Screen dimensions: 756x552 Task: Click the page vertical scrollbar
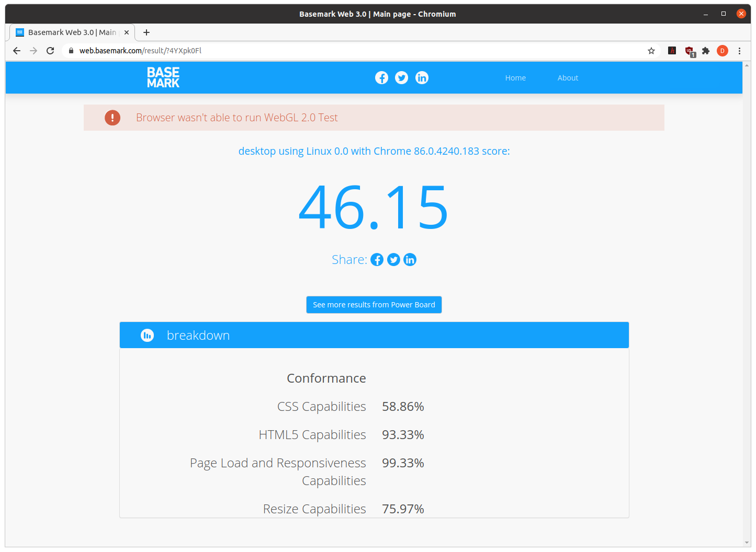coord(747,304)
